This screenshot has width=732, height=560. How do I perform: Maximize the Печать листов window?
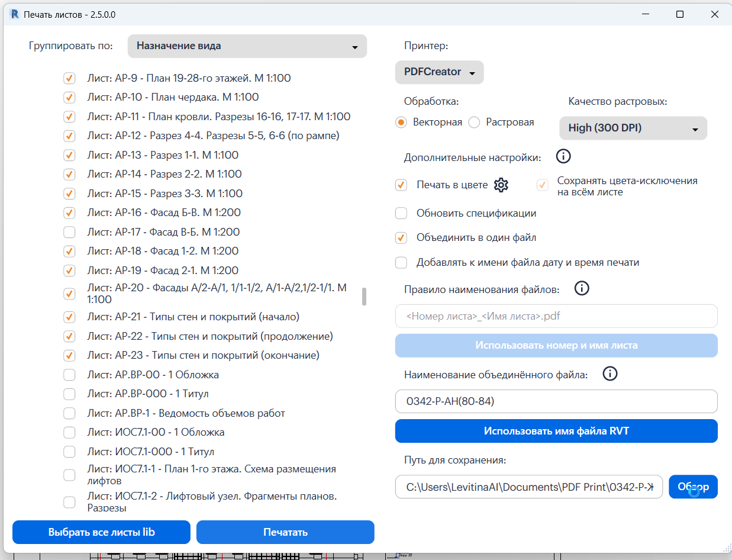(x=680, y=14)
